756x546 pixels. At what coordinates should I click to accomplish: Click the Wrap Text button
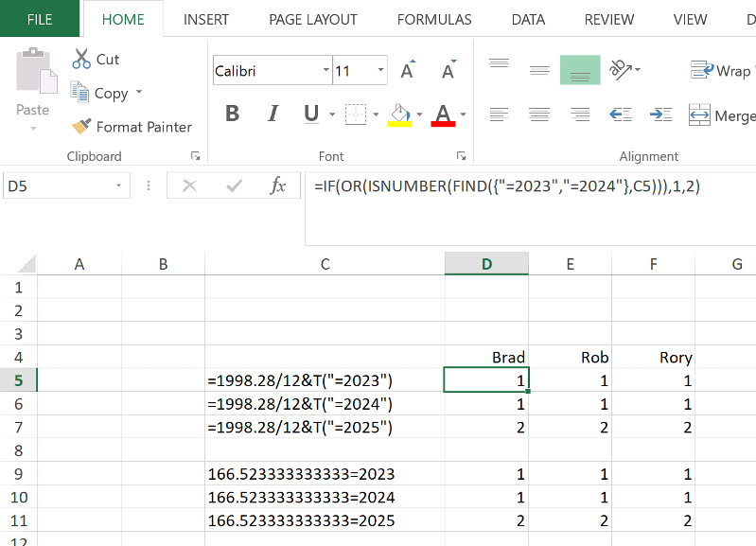721,71
